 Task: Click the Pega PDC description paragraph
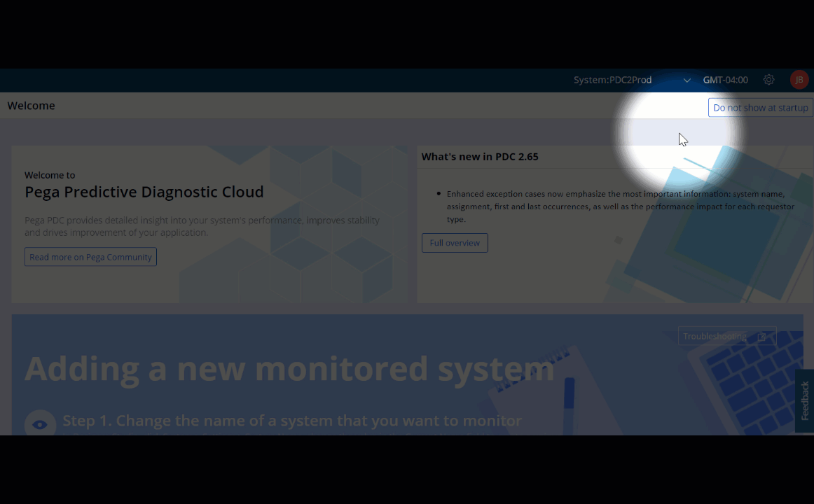(x=202, y=226)
